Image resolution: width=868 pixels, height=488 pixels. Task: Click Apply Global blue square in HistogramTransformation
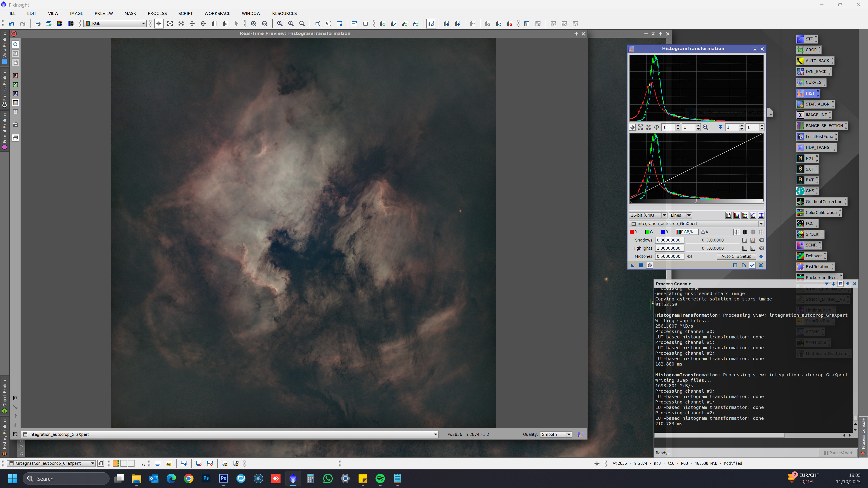[x=641, y=265]
